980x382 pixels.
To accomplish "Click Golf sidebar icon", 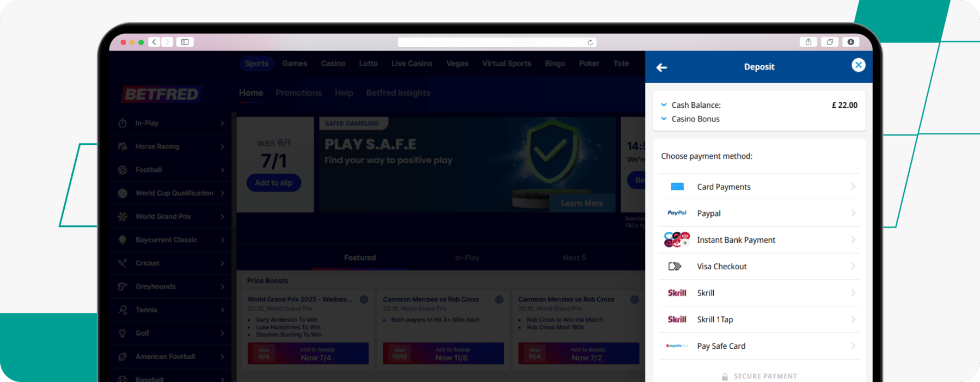I will 122,334.
